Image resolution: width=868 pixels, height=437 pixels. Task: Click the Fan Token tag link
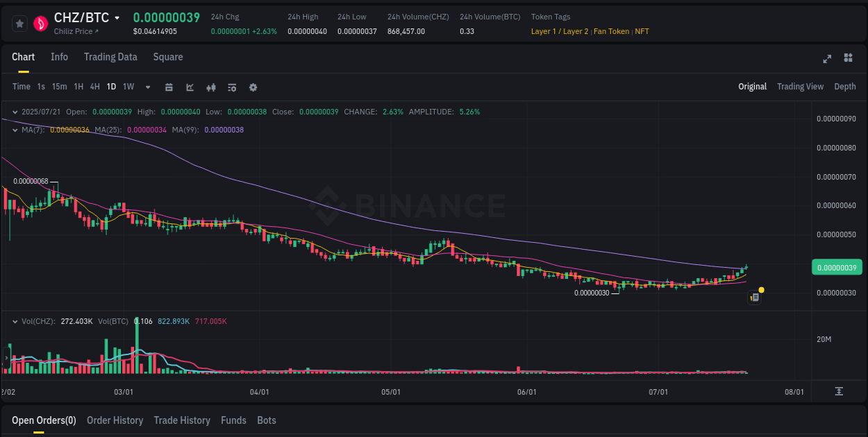pyautogui.click(x=611, y=31)
